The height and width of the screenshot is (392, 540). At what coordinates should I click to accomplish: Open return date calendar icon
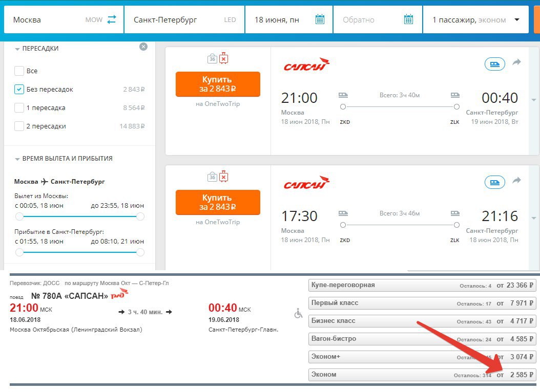tap(408, 19)
